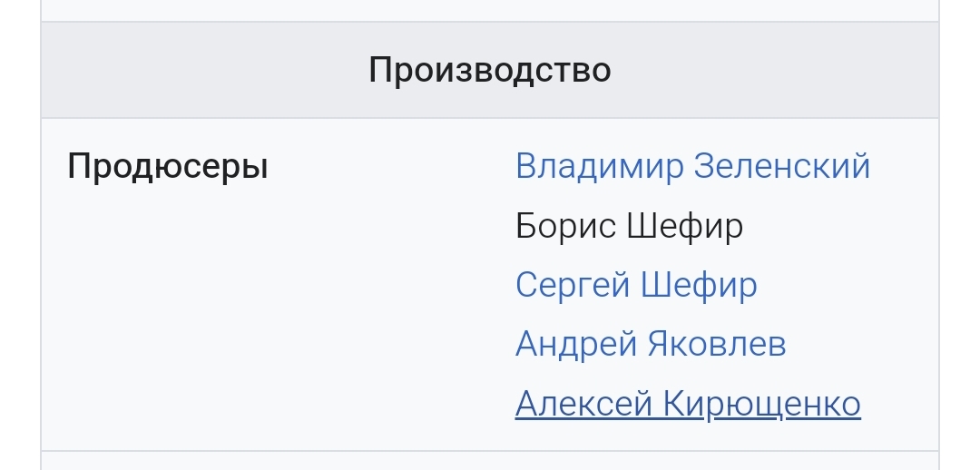Open the Владимир Зеленский link
980x470 pixels.
click(x=692, y=167)
